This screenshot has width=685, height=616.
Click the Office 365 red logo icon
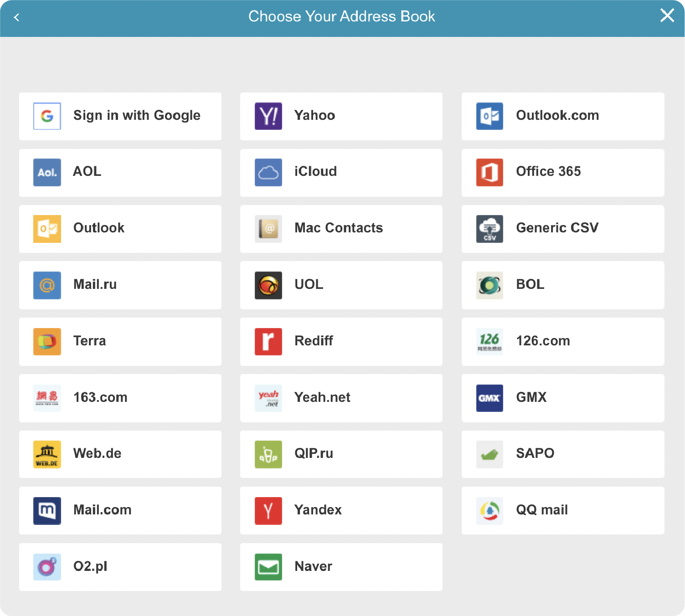489,172
